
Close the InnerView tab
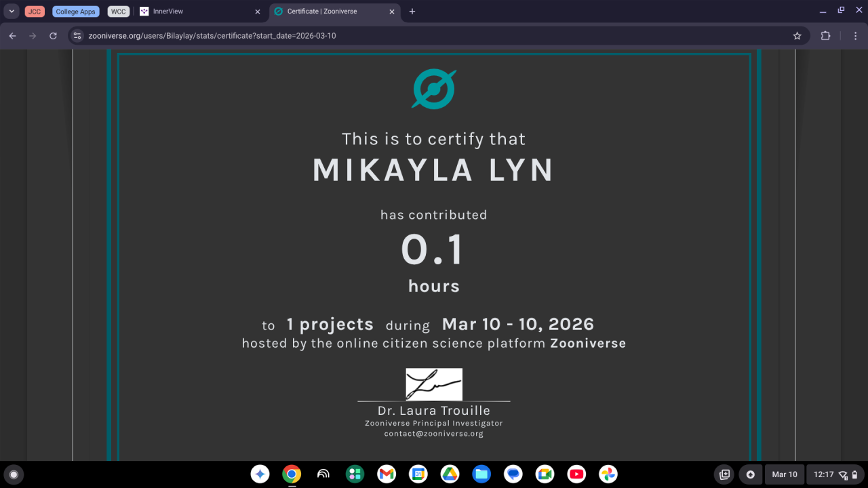(x=258, y=12)
